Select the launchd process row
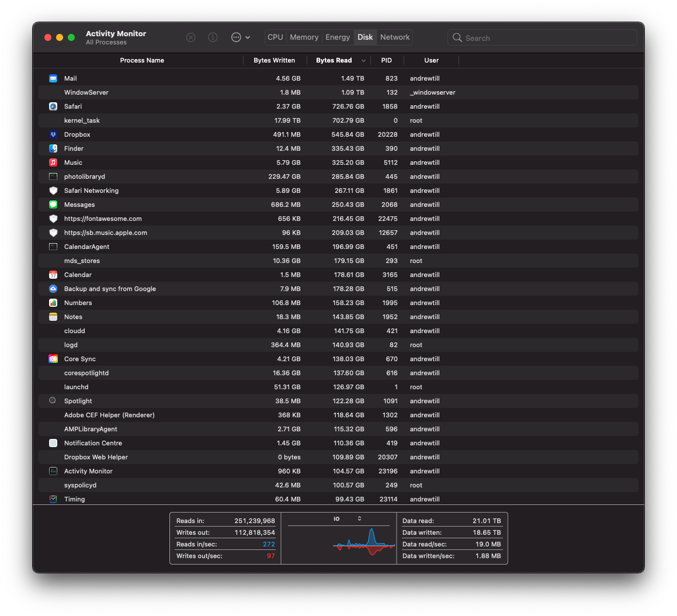The width and height of the screenshot is (677, 616). click(339, 387)
